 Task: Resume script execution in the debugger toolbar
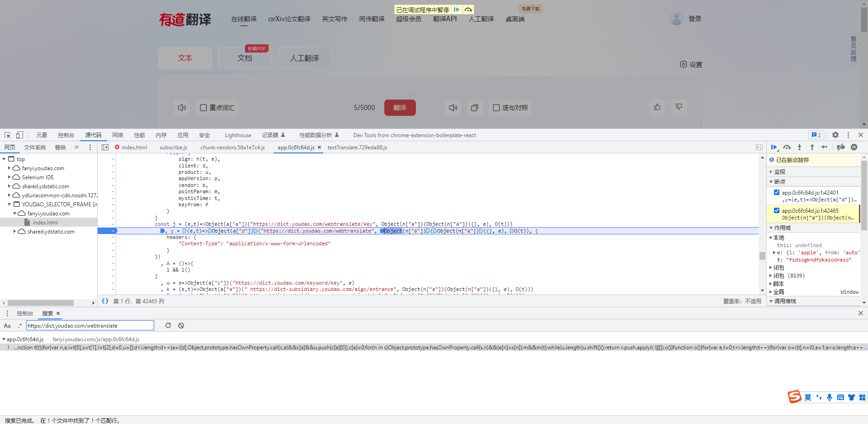tap(774, 147)
